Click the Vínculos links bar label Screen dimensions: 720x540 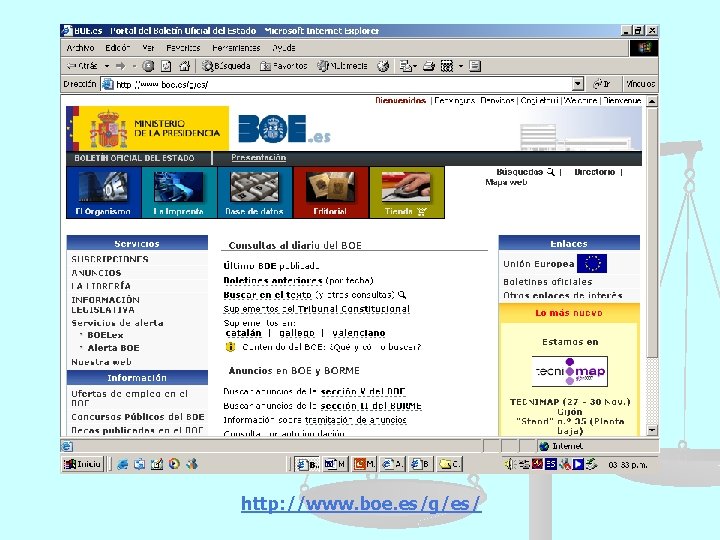tap(641, 84)
